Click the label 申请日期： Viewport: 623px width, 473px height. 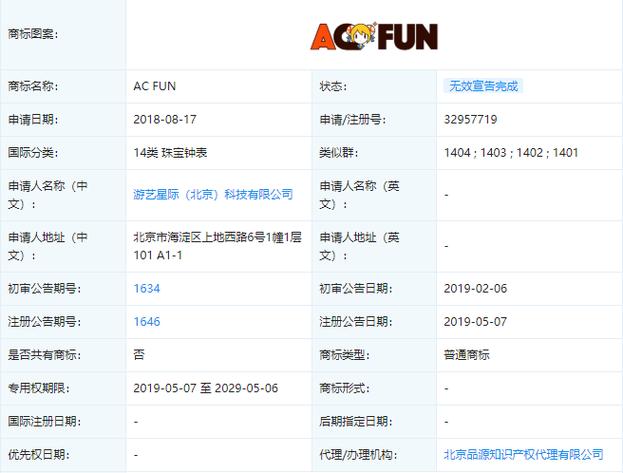[x=33, y=120]
